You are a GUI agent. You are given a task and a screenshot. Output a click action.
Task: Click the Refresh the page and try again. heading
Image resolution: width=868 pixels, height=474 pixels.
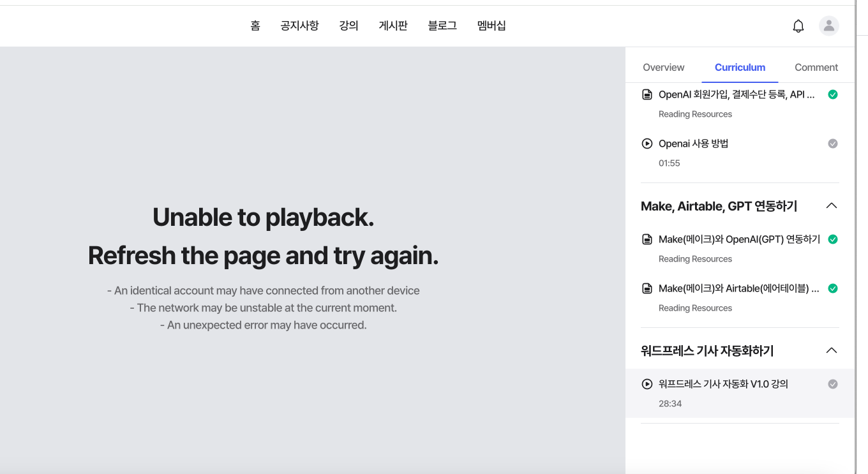[263, 256]
